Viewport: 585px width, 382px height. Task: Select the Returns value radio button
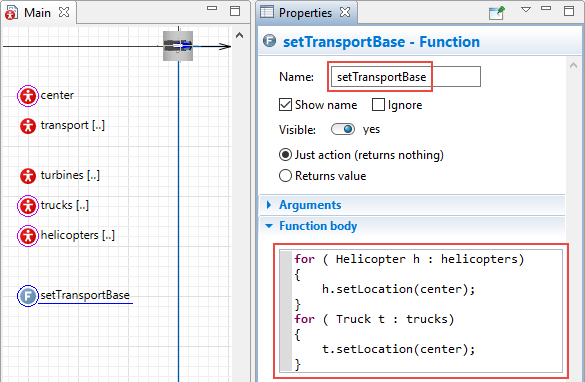coord(285,176)
